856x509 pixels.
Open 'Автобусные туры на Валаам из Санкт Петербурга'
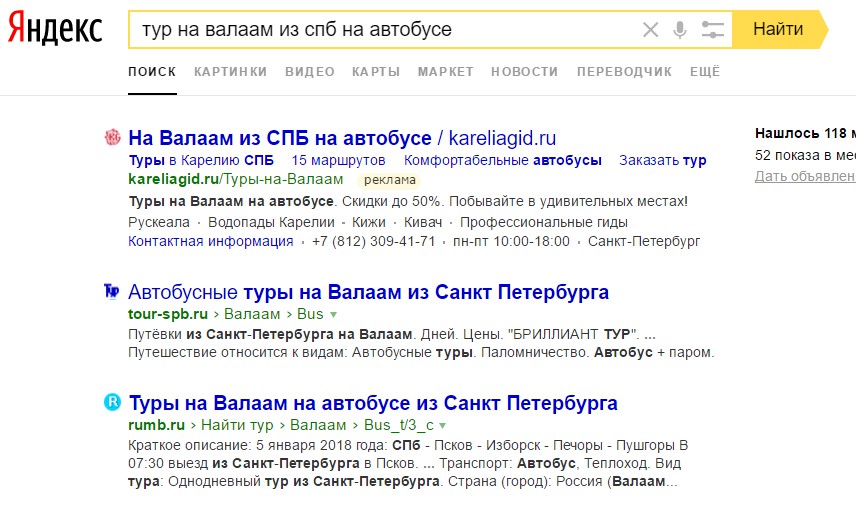[x=368, y=292]
